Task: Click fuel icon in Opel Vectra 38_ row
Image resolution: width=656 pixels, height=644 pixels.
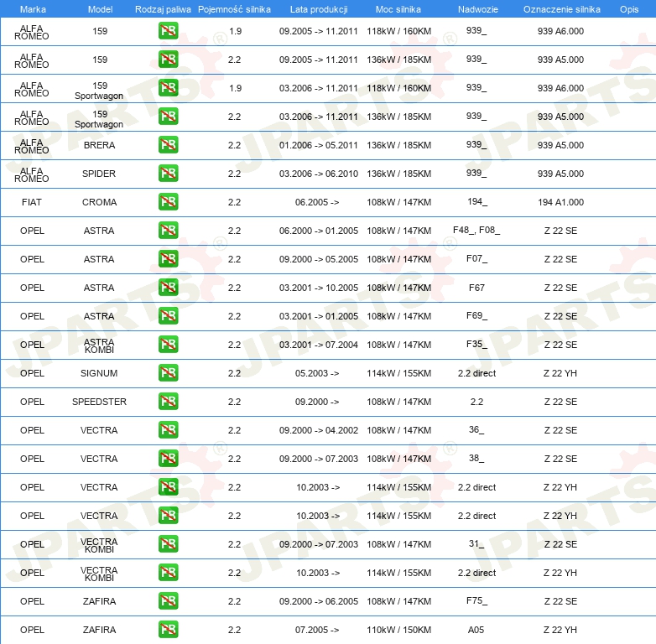Action: point(168,459)
